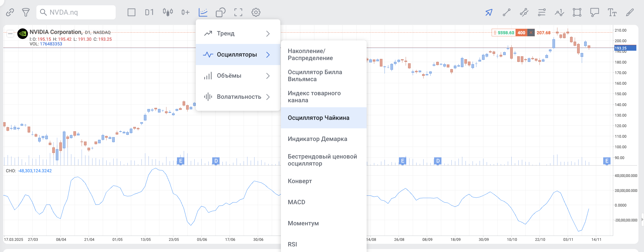The image size is (644, 252).
Task: Toggle the indicators chart icon
Action: click(x=203, y=12)
